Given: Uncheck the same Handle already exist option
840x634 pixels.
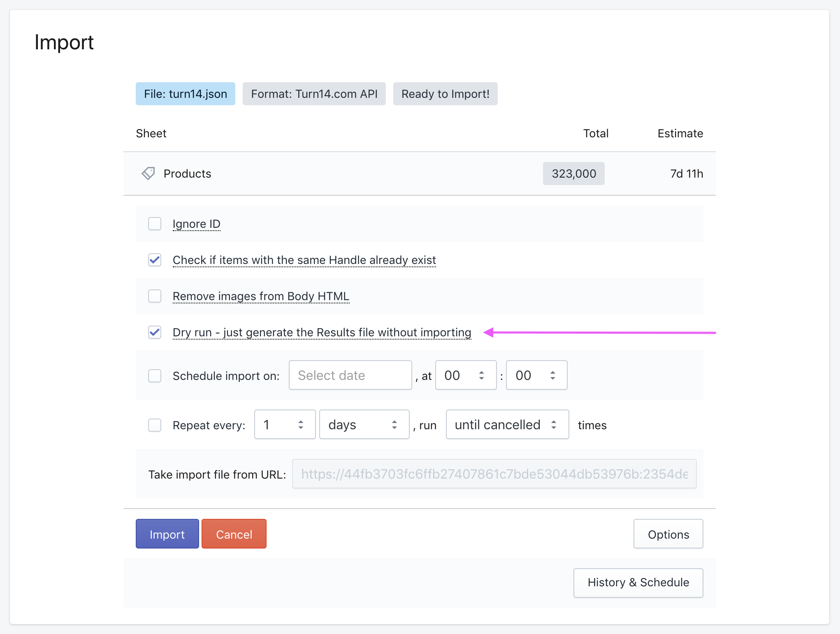Looking at the screenshot, I should [x=155, y=260].
